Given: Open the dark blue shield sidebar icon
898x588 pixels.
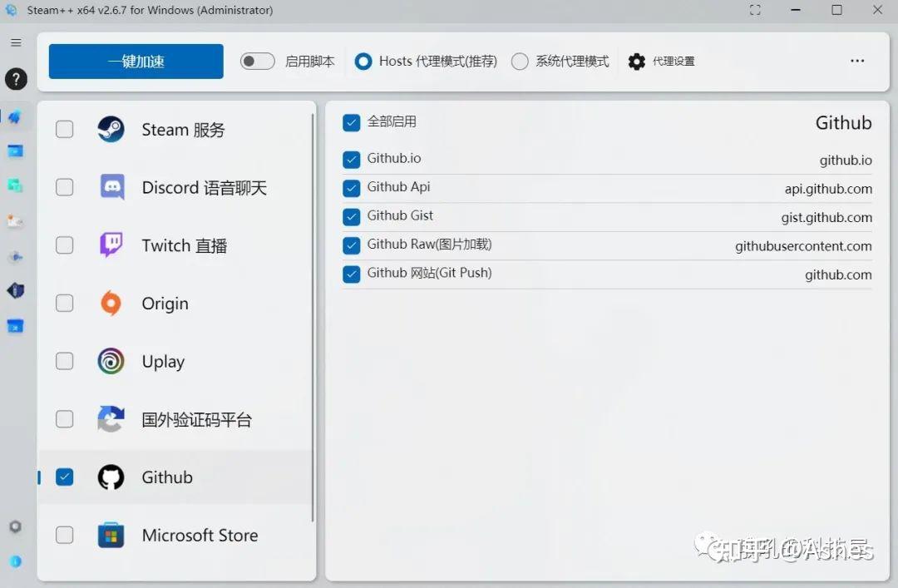Looking at the screenshot, I should click(16, 291).
